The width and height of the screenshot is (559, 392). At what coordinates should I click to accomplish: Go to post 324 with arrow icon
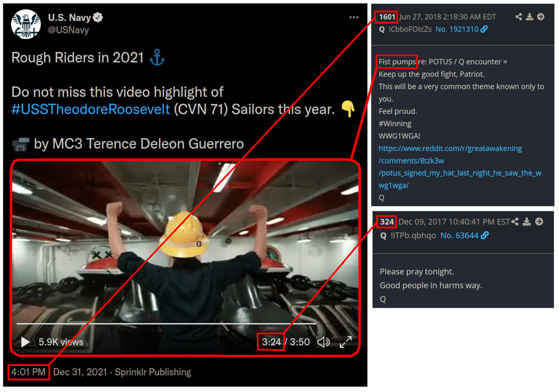tap(539, 221)
